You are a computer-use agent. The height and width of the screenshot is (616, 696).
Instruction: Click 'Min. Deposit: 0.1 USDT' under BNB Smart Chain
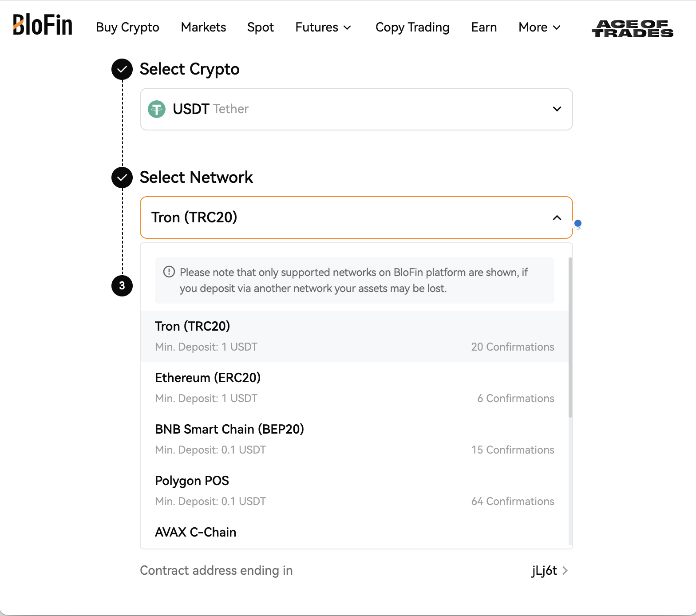click(x=210, y=450)
